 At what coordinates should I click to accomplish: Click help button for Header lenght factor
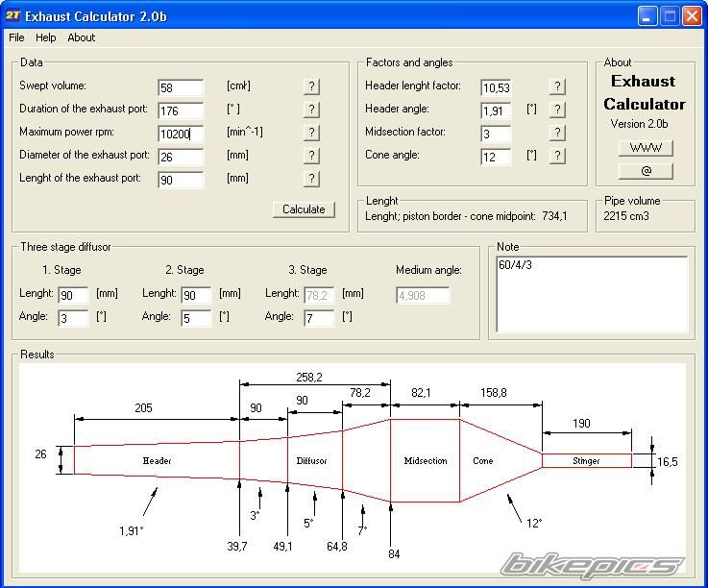[x=557, y=86]
